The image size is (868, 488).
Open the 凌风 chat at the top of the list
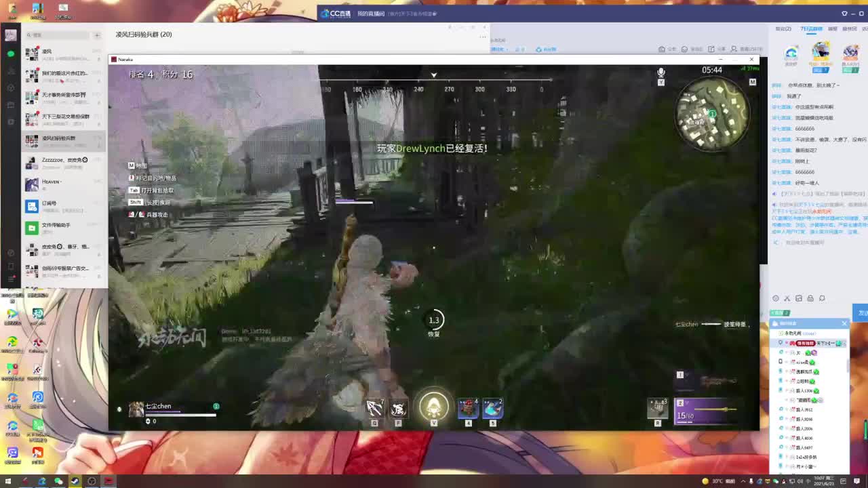point(64,54)
